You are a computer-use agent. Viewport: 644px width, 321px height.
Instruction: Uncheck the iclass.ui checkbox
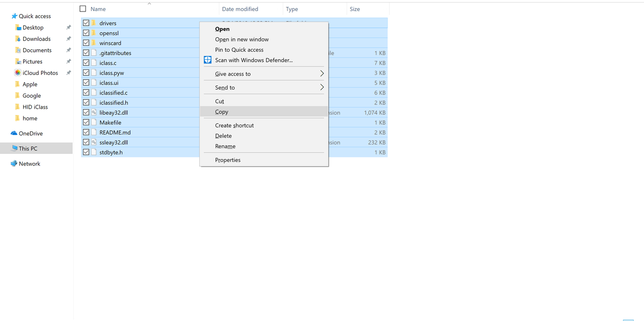click(x=86, y=83)
